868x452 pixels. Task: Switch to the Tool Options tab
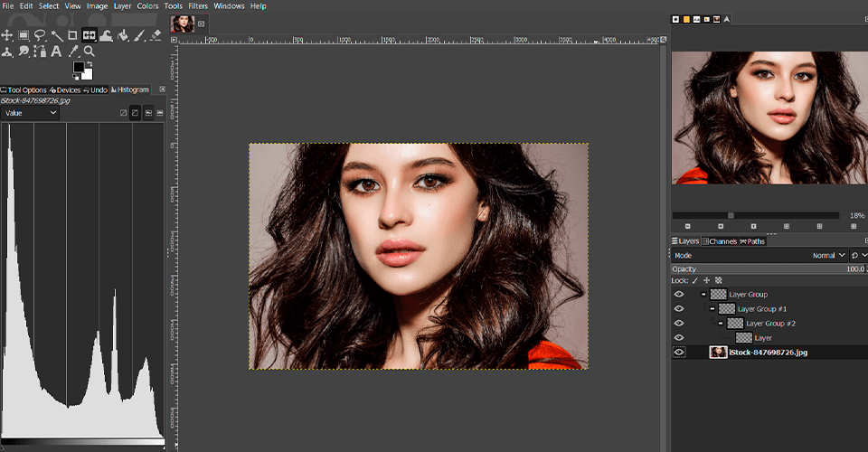click(25, 89)
